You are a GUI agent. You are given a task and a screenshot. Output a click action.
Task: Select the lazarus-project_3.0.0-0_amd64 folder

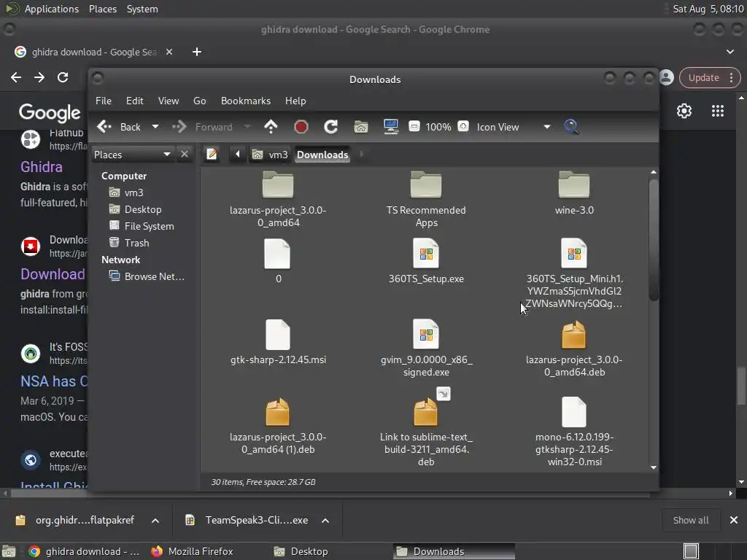coord(278,200)
